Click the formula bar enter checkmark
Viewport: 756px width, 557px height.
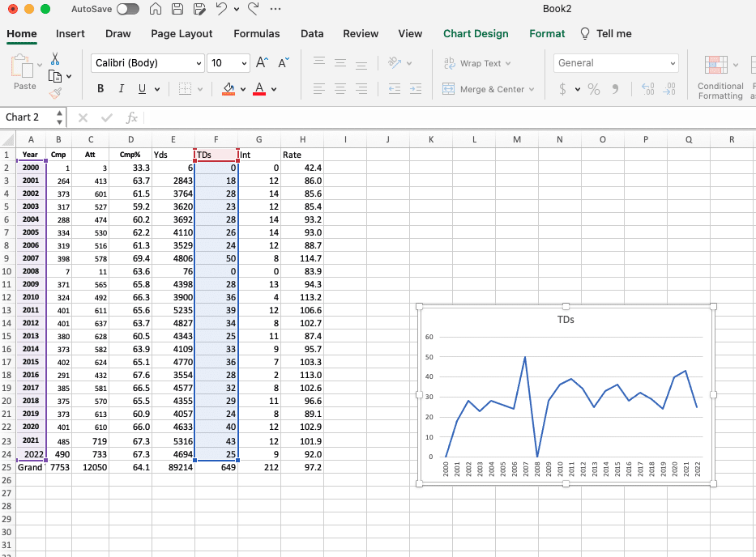[107, 117]
